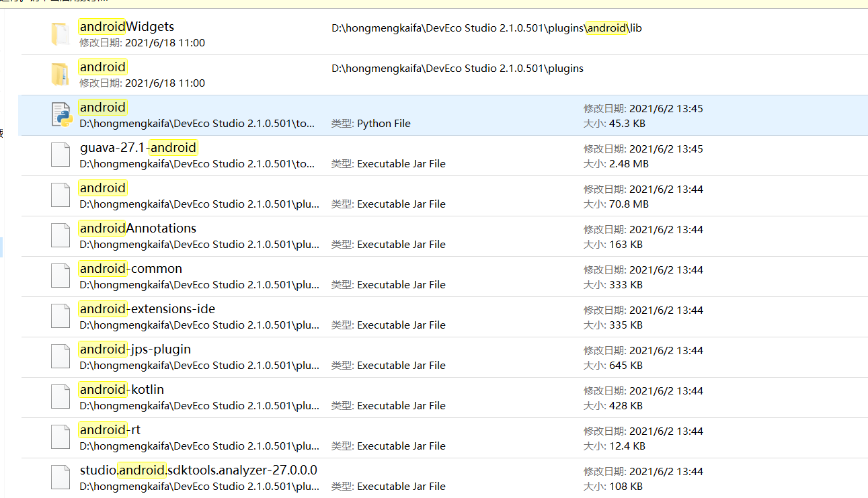Viewport: 868px width, 498px height.
Task: Select the android-common file name
Action: pyautogui.click(x=130, y=269)
